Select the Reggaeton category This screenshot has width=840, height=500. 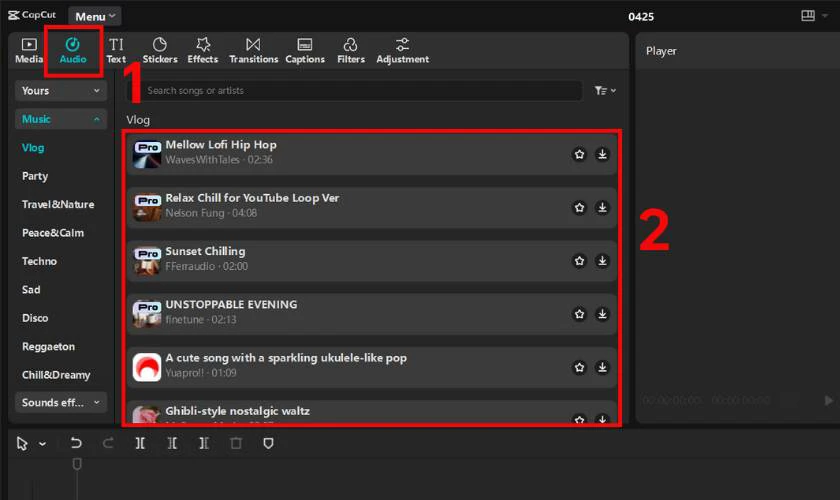tap(48, 346)
